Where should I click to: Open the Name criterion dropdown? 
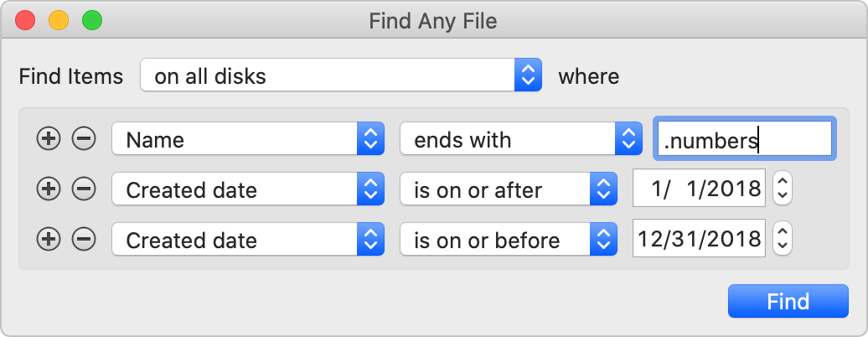coord(247,139)
